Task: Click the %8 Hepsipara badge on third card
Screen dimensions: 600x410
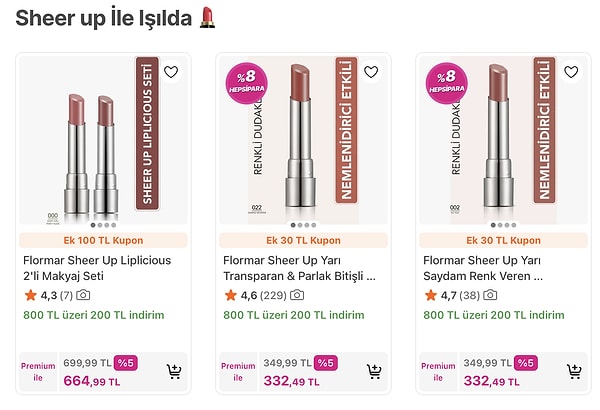Action: pos(444,82)
